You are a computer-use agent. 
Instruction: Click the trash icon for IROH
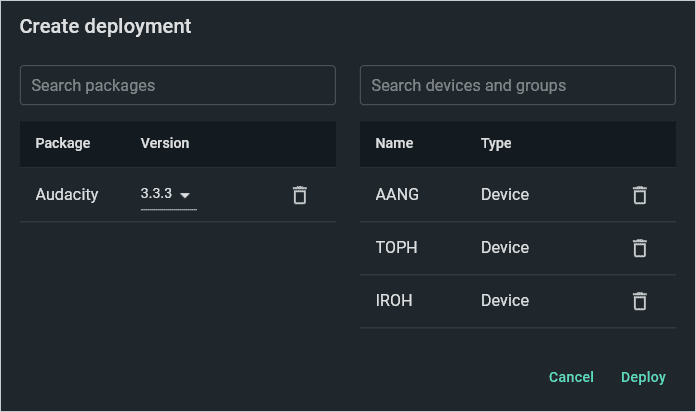640,301
